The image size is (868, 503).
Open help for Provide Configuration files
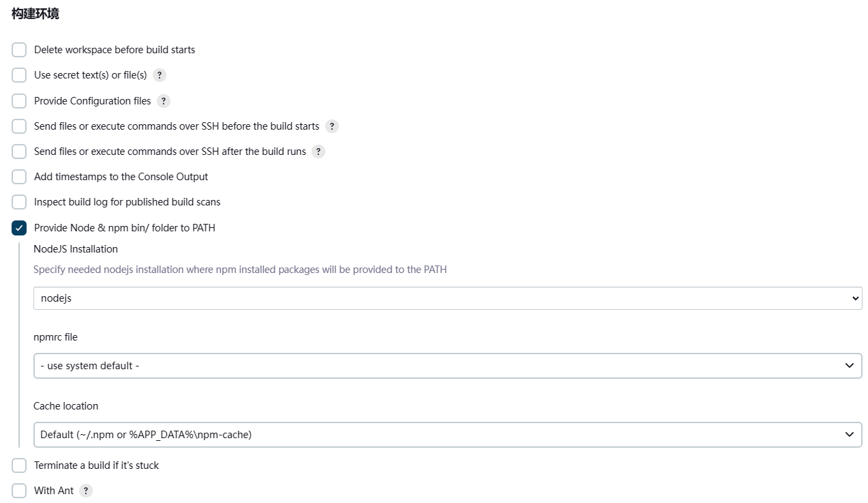point(164,101)
